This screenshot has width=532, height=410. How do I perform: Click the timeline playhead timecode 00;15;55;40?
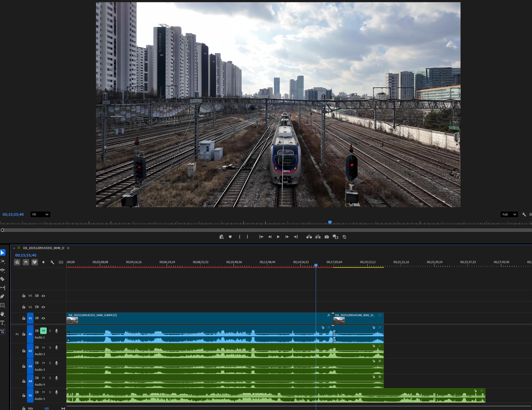point(26,255)
